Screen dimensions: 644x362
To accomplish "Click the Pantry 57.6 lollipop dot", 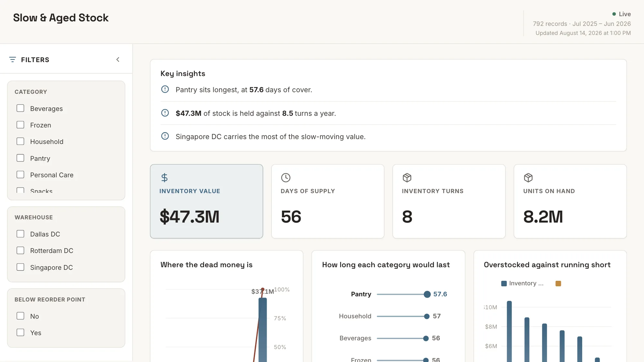I will (x=427, y=294).
